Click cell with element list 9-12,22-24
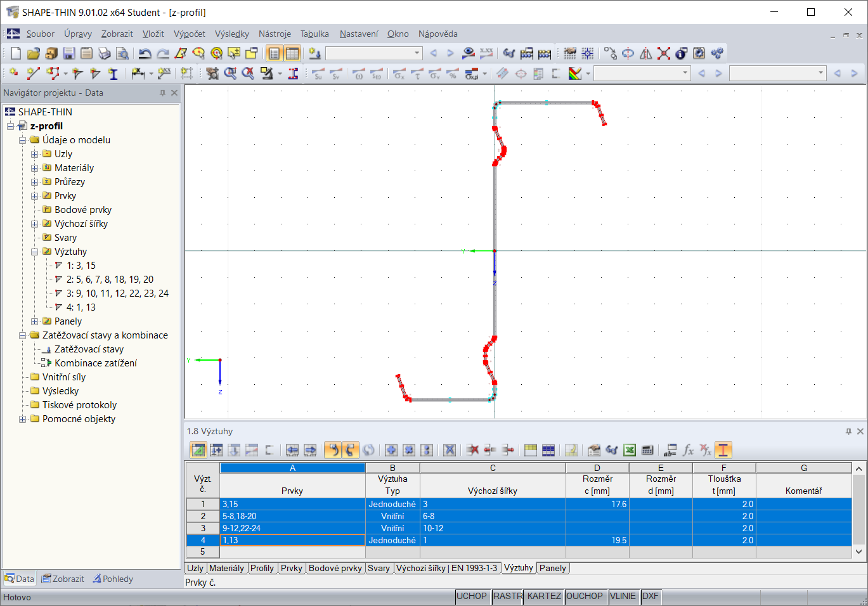Screen dimensions: 868x606 click(292, 528)
